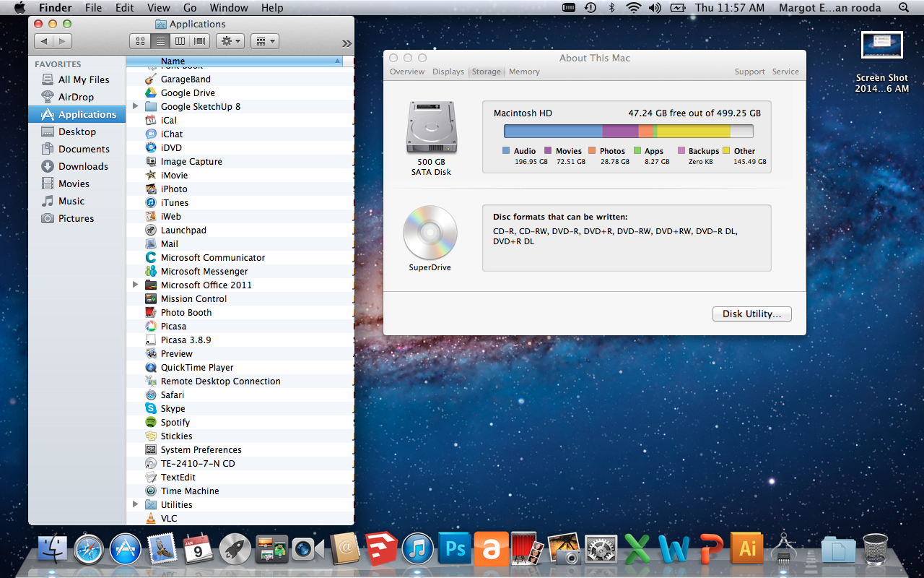Expand the Microsoft Office 2011 folder

tap(135, 285)
